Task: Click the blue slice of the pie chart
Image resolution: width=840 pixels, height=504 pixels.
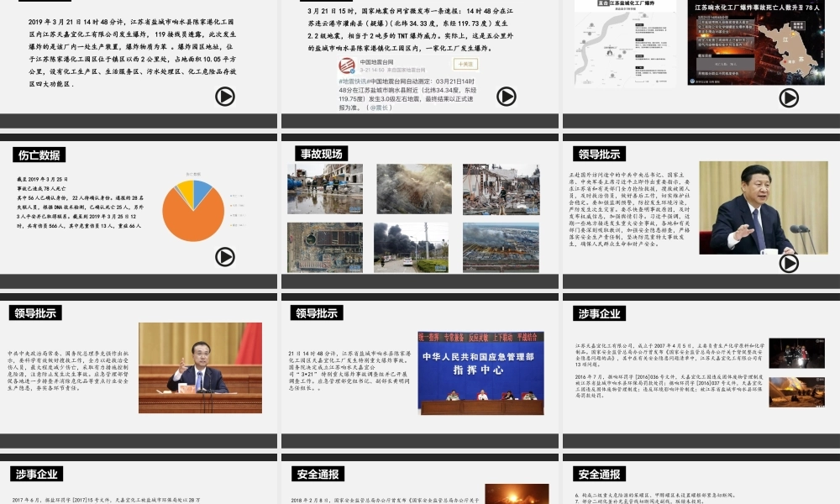Action: [201, 190]
